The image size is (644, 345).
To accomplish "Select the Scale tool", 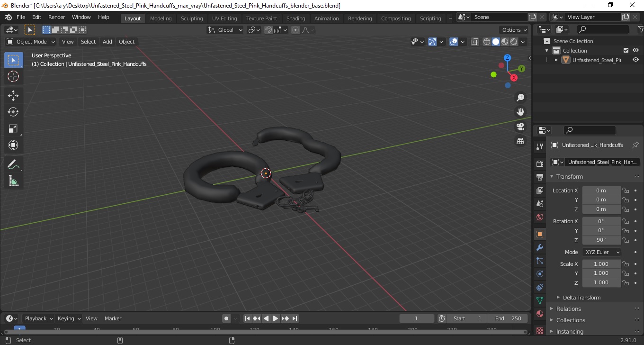I will [13, 129].
